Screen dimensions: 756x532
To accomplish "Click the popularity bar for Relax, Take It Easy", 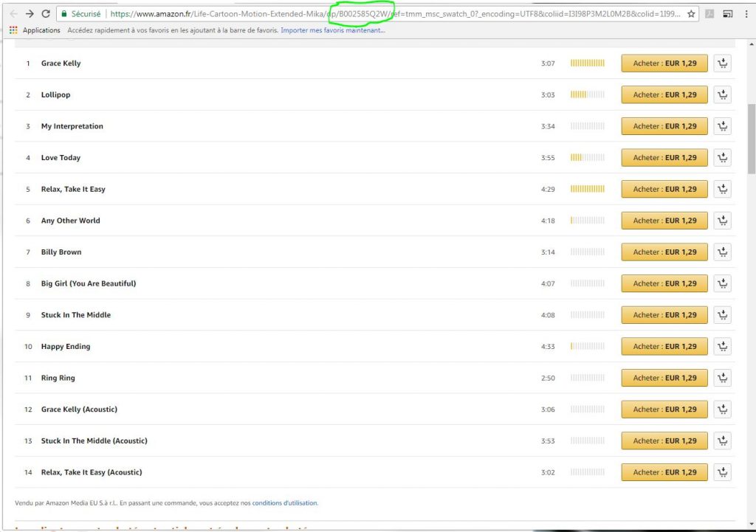I will 587,190.
